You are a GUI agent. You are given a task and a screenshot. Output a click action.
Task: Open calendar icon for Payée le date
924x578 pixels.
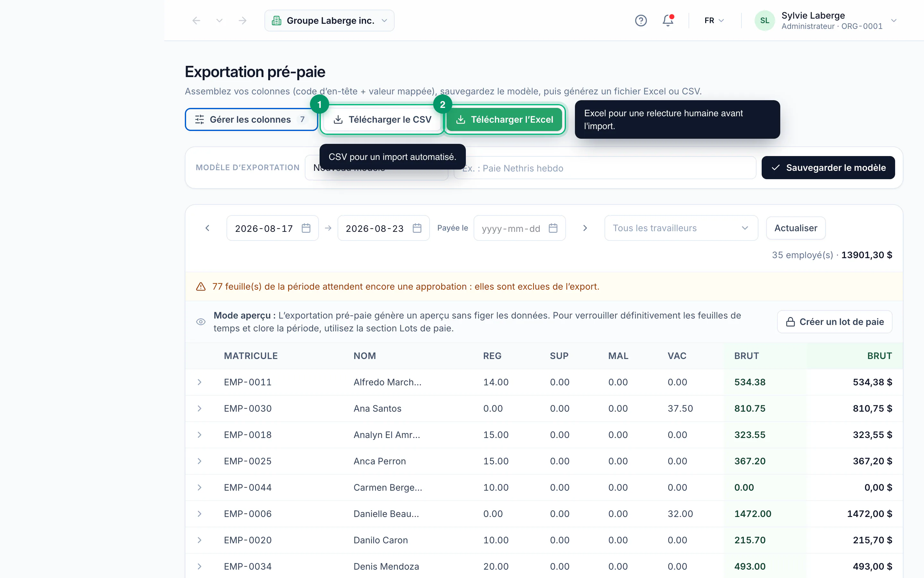coord(553,228)
